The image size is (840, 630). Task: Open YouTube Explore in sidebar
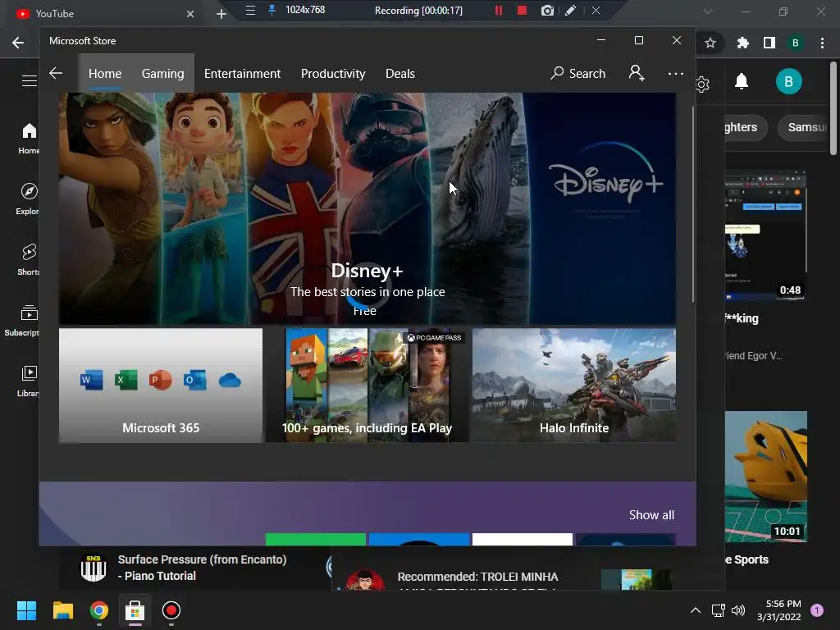point(27,199)
